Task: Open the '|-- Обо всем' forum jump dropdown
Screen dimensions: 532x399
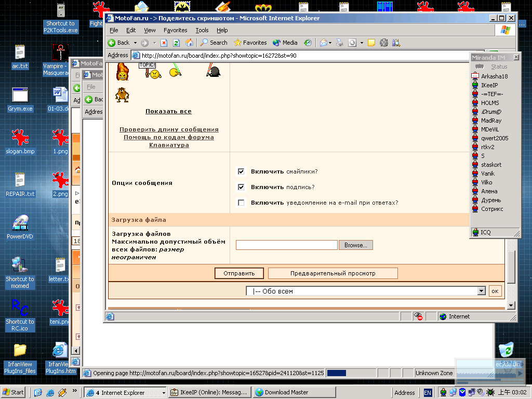Action: 482,291
